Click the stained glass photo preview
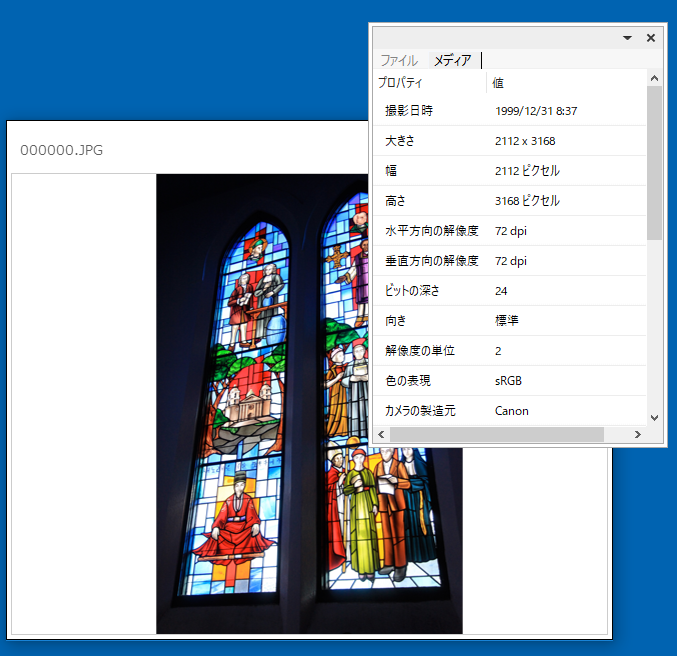The height and width of the screenshot is (656, 677). tap(309, 404)
